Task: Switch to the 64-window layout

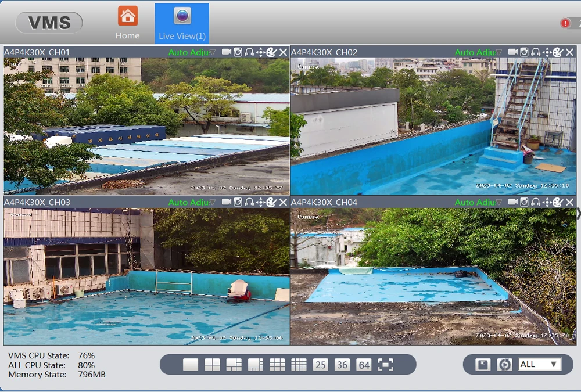Action: click(x=364, y=365)
